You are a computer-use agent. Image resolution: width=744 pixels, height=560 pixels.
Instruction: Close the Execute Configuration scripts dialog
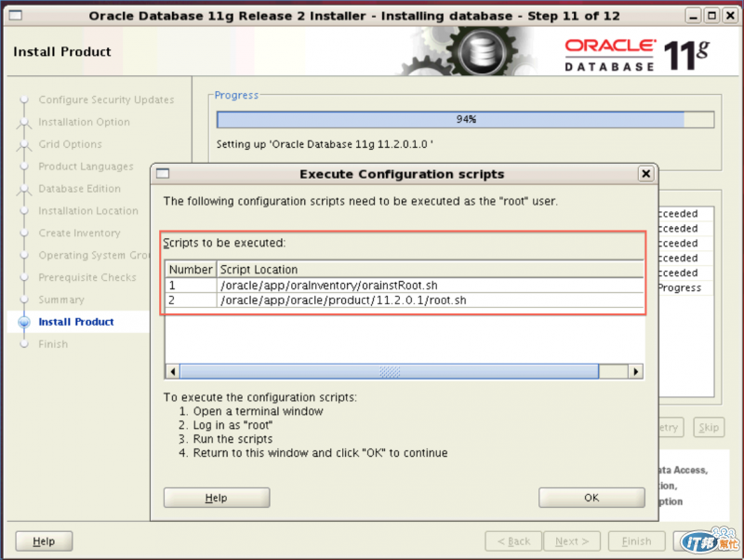coord(645,174)
